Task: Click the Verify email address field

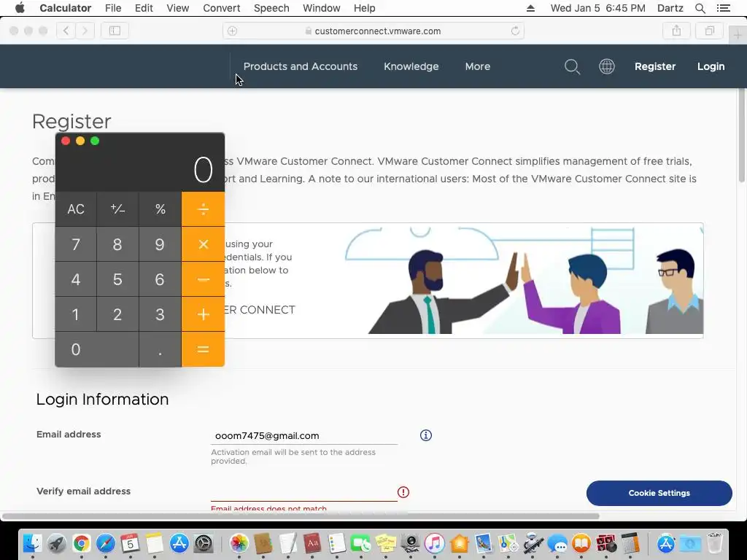Action: pyautogui.click(x=304, y=492)
